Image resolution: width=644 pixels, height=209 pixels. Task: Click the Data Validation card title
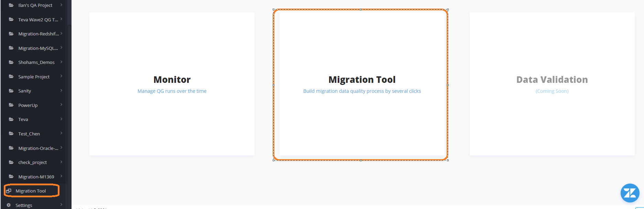click(x=552, y=79)
